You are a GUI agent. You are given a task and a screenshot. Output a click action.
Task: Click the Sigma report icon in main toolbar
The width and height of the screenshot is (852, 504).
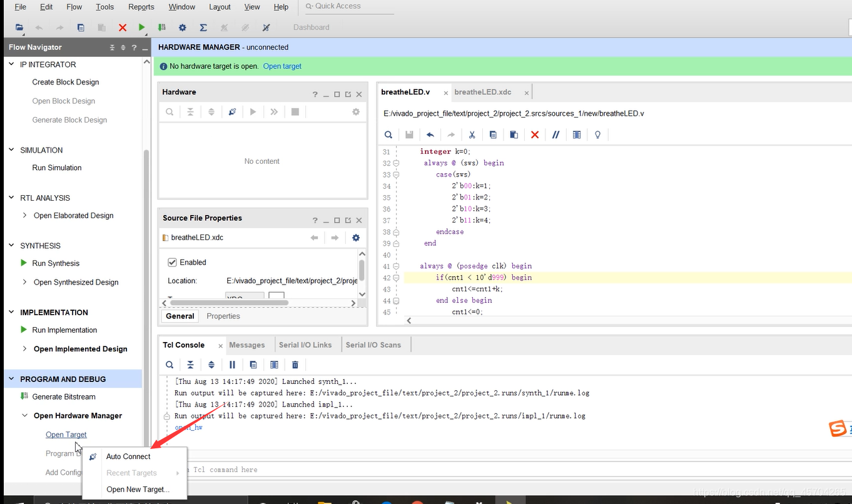(x=203, y=28)
